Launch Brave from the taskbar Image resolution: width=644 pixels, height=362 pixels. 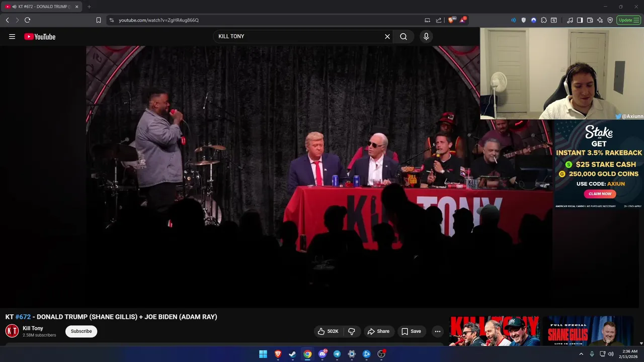[x=278, y=354]
